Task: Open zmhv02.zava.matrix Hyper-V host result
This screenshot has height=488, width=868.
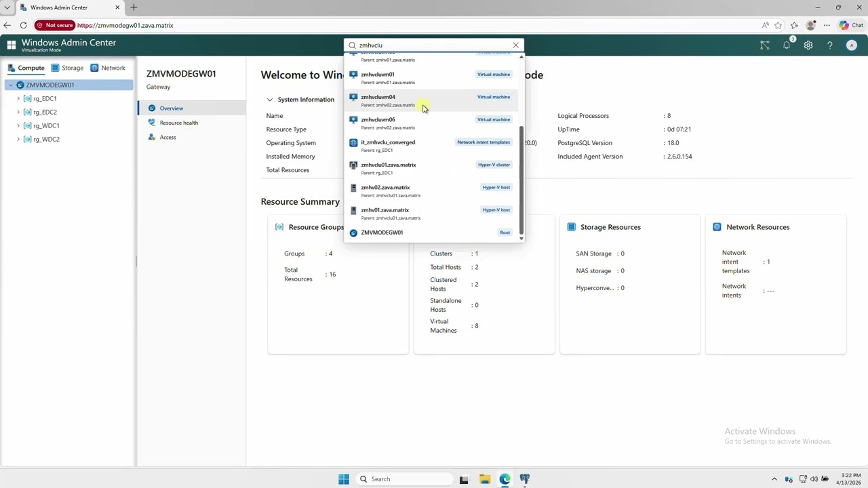Action: point(432,190)
